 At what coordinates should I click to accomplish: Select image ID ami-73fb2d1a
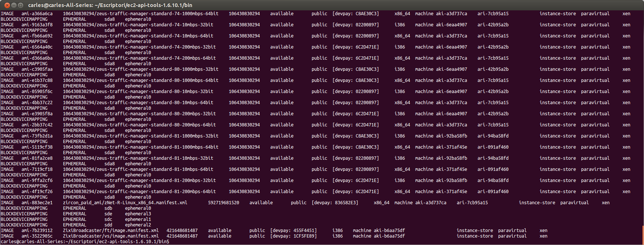point(37,136)
